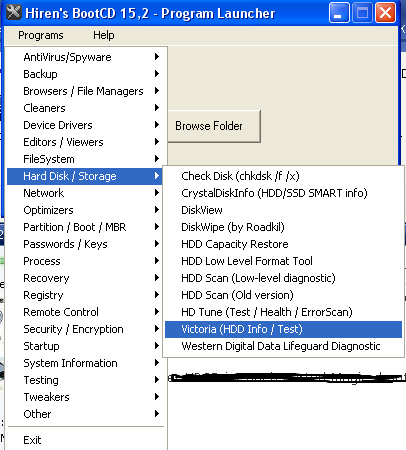Open the Other submenu

click(x=85, y=414)
